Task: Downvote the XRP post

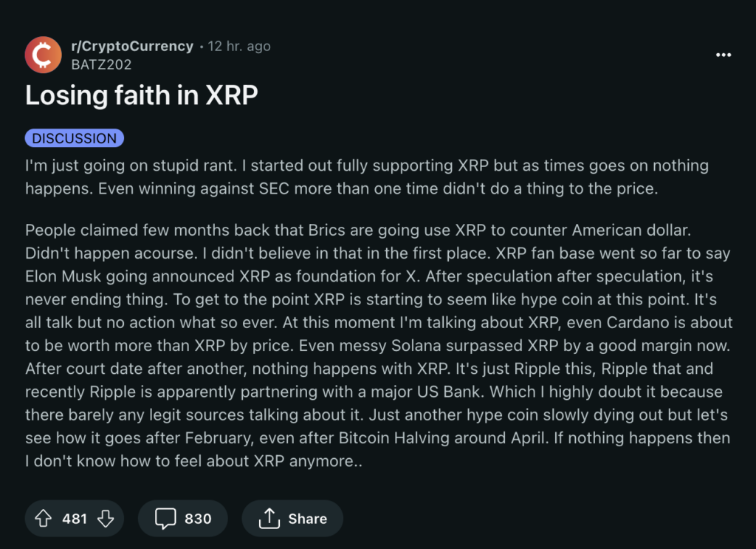Action: [x=106, y=519]
